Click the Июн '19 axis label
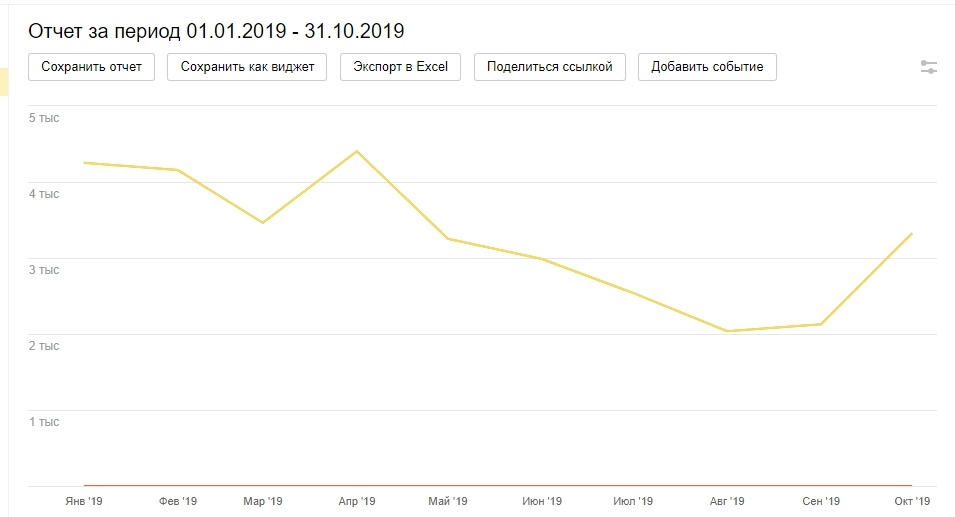 [542, 501]
